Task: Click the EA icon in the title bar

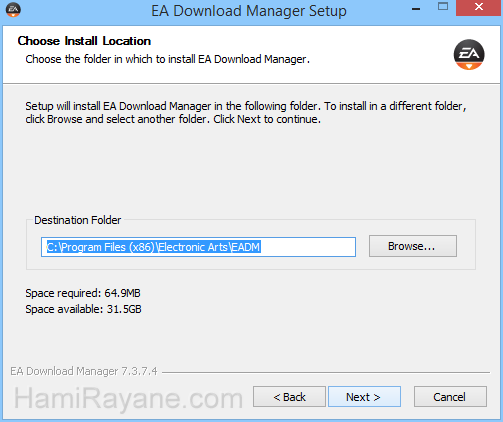Action: point(13,10)
